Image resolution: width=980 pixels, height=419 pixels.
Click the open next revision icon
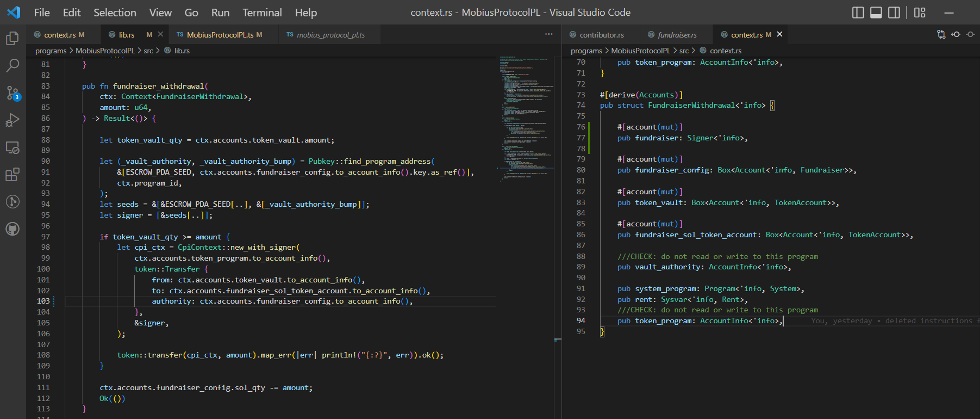pyautogui.click(x=971, y=34)
